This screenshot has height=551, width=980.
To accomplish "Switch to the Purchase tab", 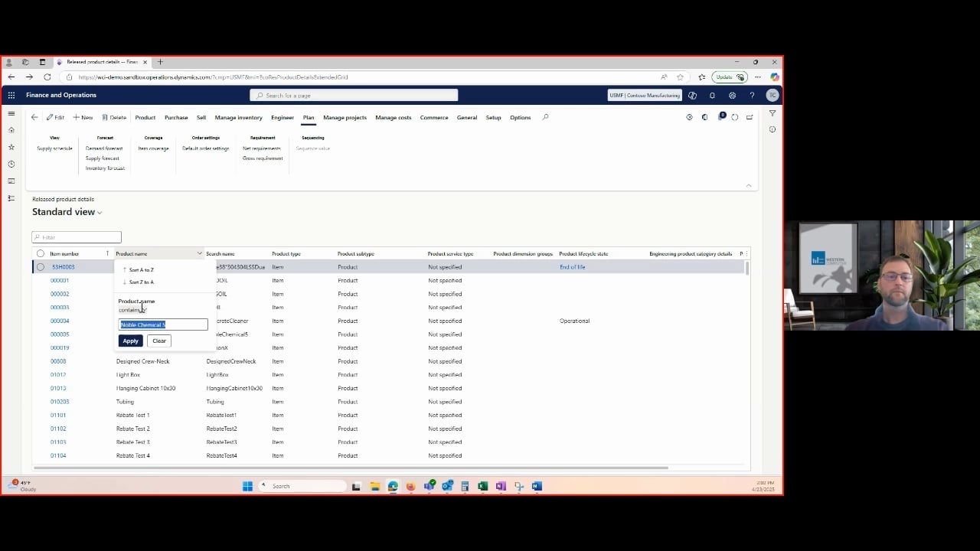I will (x=175, y=117).
